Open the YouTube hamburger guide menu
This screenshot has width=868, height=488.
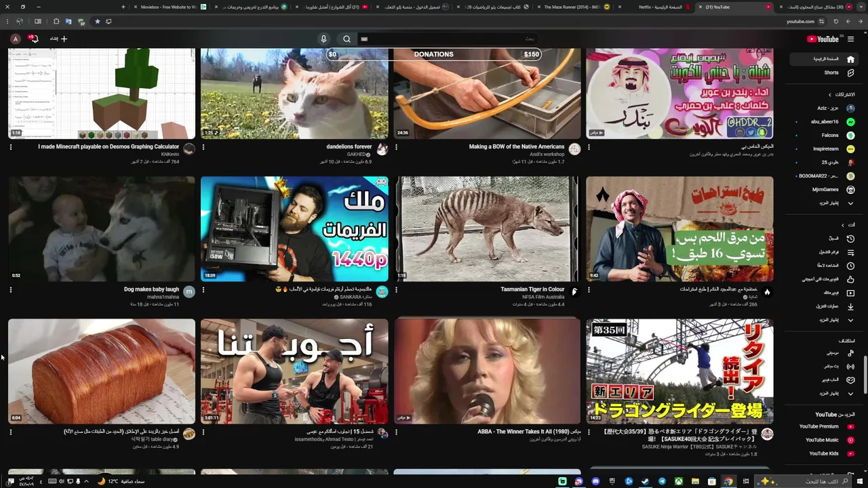tap(850, 39)
